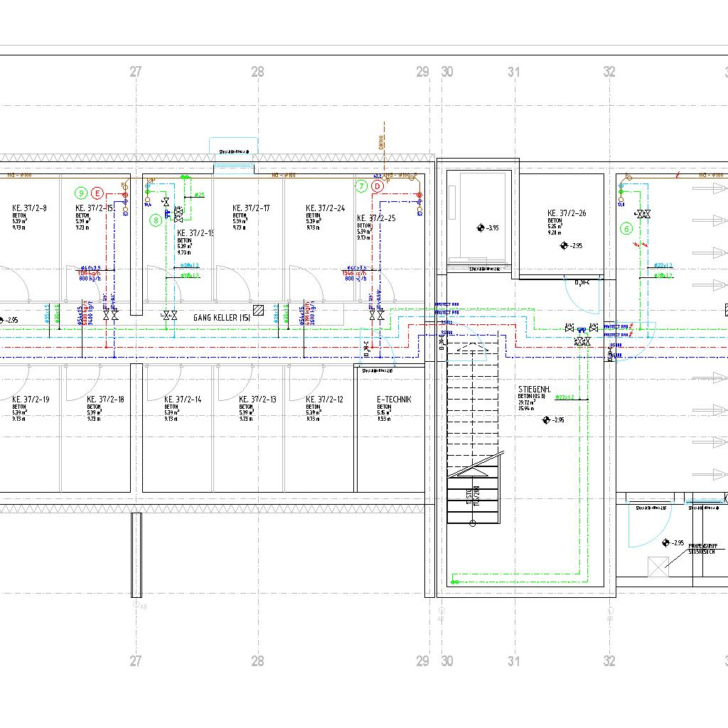The height and width of the screenshot is (728, 728).
Task: Click the GANG KELLER corridor label
Action: pyautogui.click(x=221, y=317)
